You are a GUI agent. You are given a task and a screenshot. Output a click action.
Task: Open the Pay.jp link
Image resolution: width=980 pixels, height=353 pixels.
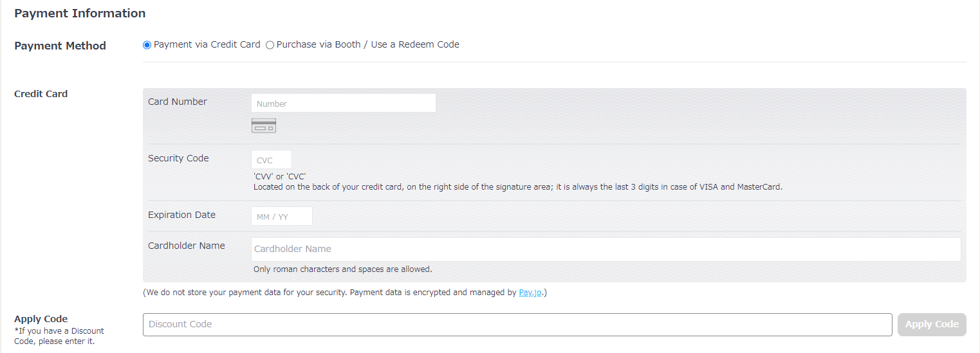point(531,293)
